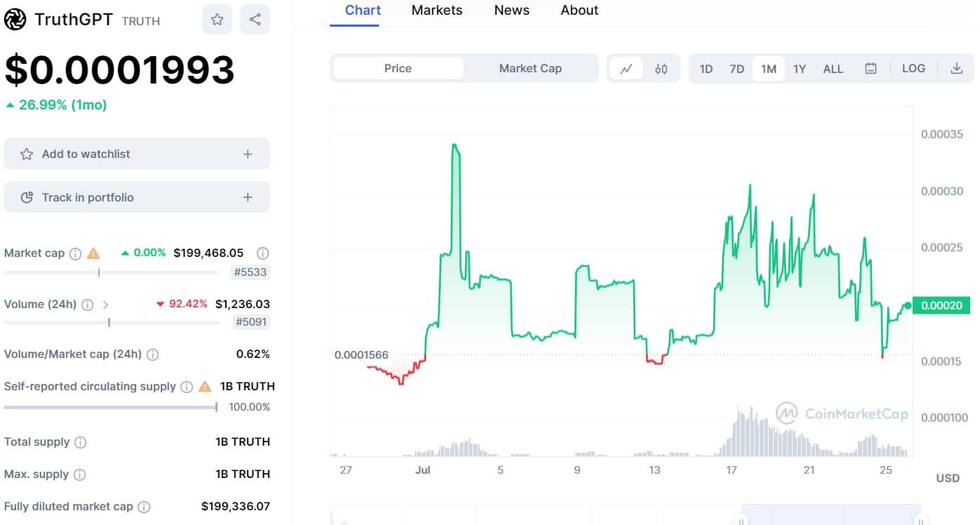
Task: Switch to candlestick chart view
Action: click(661, 69)
